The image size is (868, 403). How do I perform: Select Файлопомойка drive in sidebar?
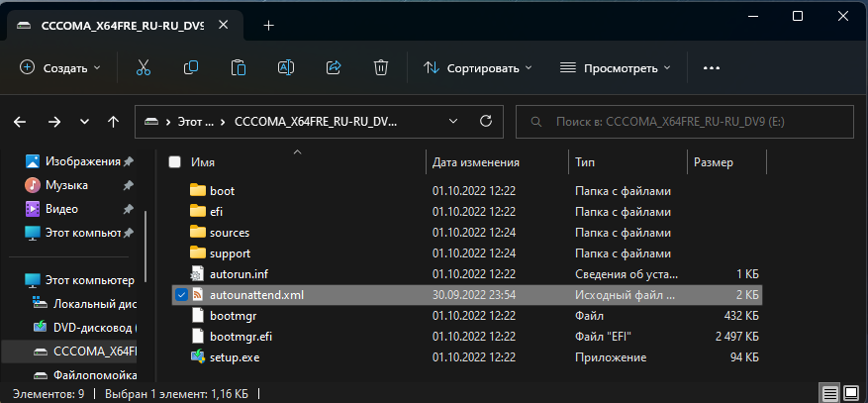click(x=95, y=375)
